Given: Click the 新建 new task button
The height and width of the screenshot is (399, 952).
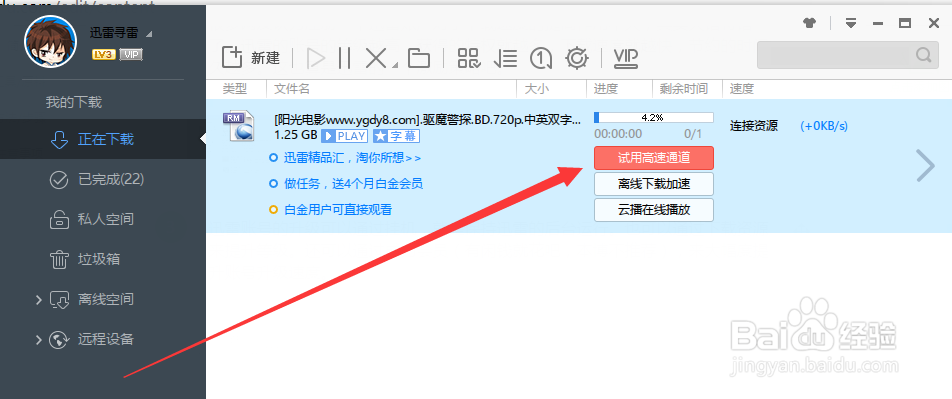Looking at the screenshot, I should pyautogui.click(x=250, y=58).
